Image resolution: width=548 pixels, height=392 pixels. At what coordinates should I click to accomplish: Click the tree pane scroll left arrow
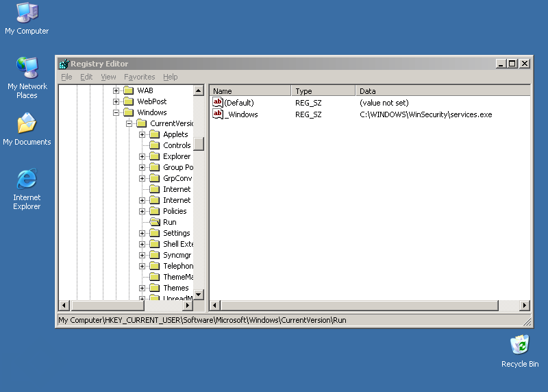(x=64, y=305)
